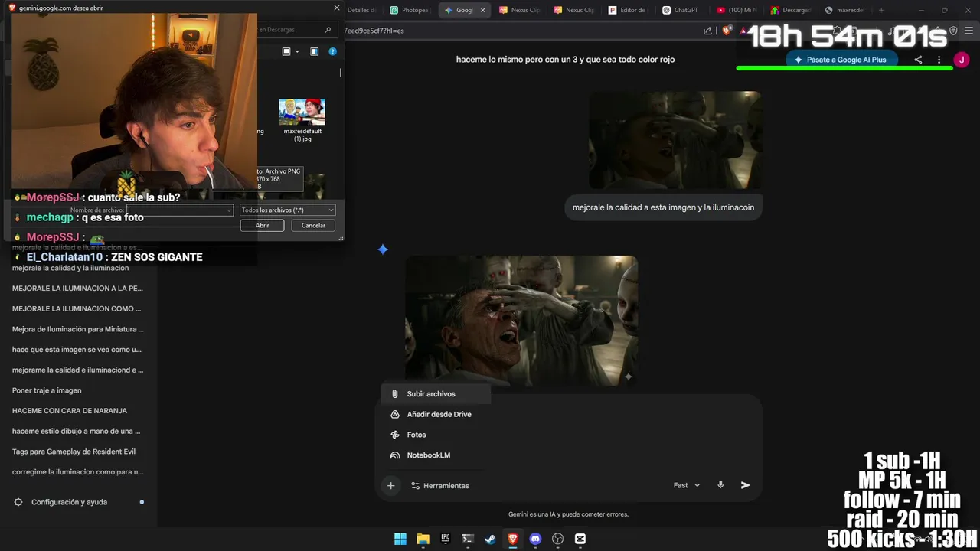Open chat Poner traje a imagen
Viewport: 980px width, 551px height.
[47, 390]
